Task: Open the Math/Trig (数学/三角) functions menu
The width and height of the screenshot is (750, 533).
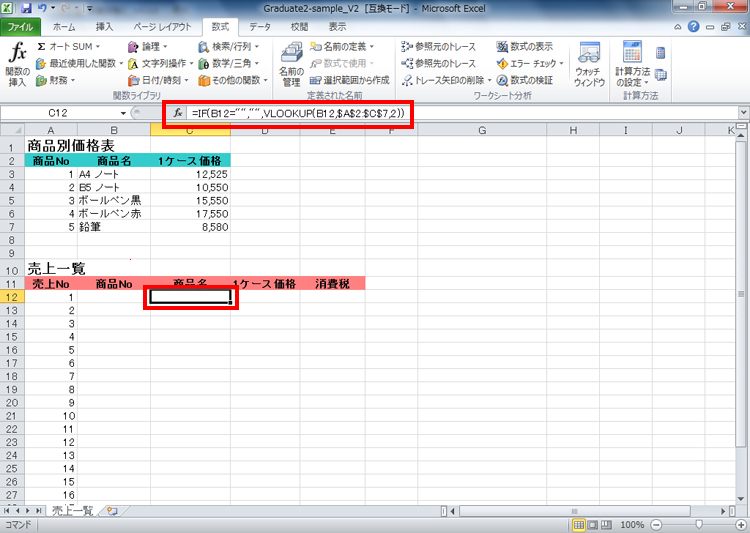Action: click(229, 63)
